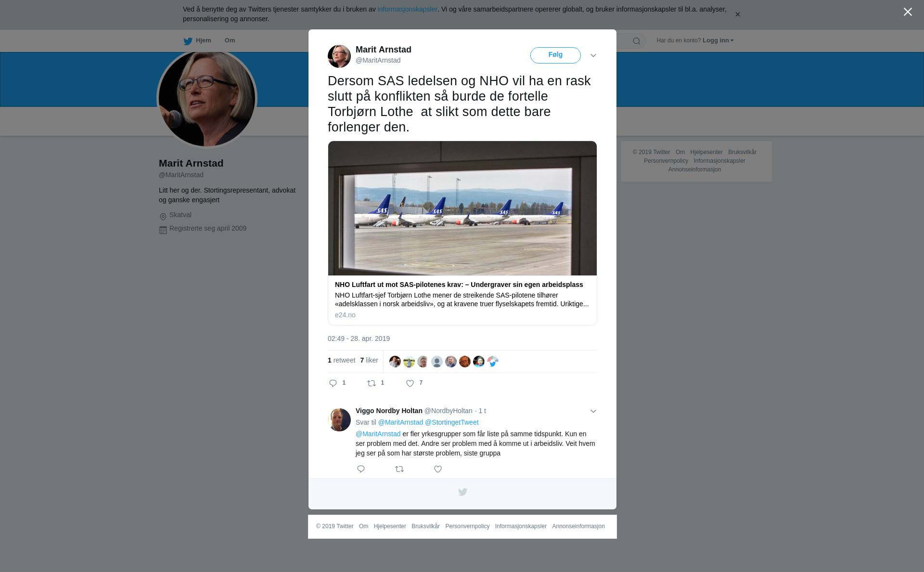924x572 pixels.
Task: Open options chevron on Viggo's reply
Action: click(x=593, y=411)
